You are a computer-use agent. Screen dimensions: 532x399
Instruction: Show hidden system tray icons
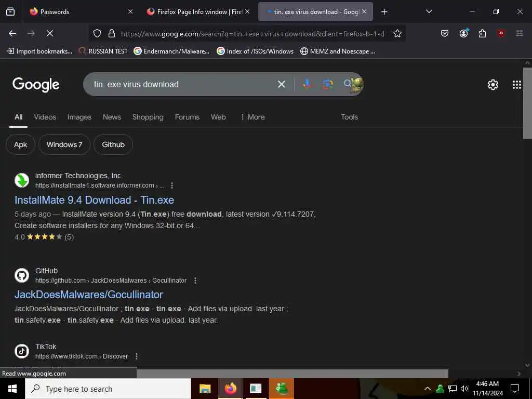tap(428, 389)
